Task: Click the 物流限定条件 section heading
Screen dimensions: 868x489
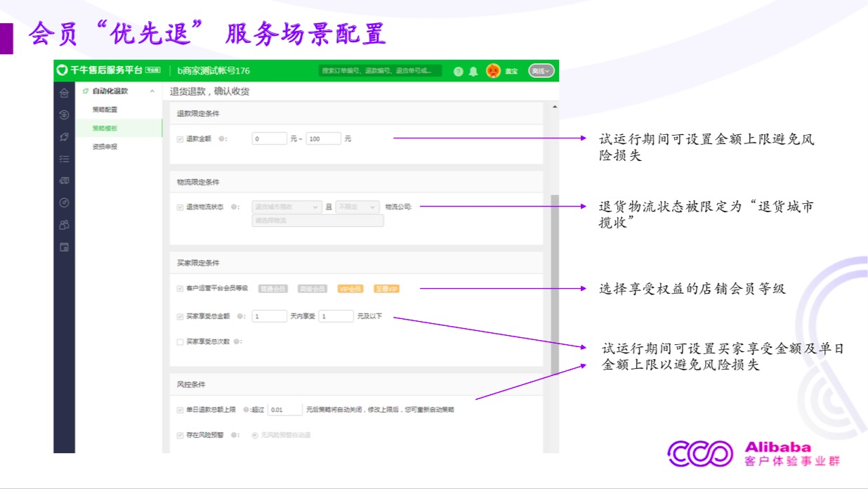Action: [198, 182]
